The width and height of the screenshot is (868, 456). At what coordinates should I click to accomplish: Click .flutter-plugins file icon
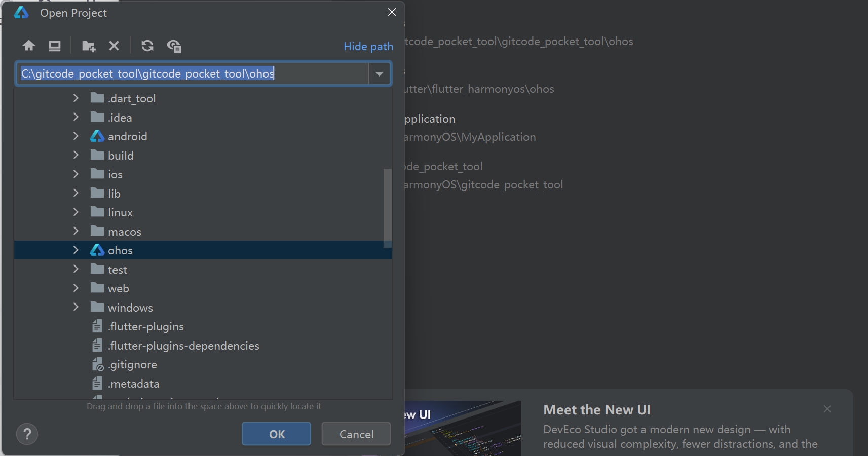pyautogui.click(x=97, y=326)
